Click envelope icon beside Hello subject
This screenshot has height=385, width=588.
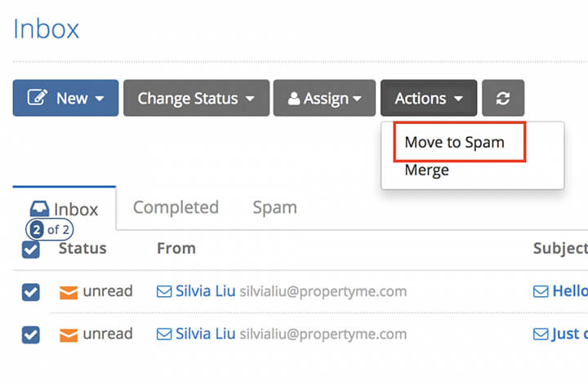[x=541, y=291]
